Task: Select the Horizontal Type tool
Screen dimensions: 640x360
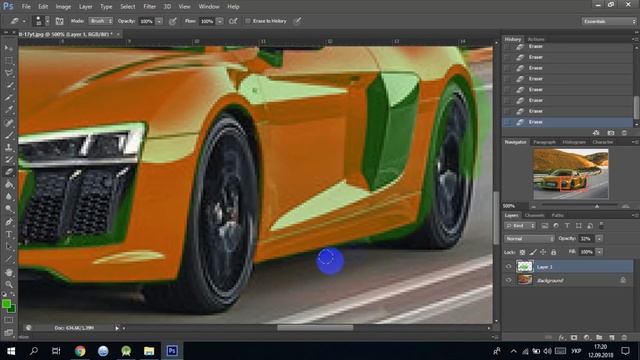Action: 9,234
